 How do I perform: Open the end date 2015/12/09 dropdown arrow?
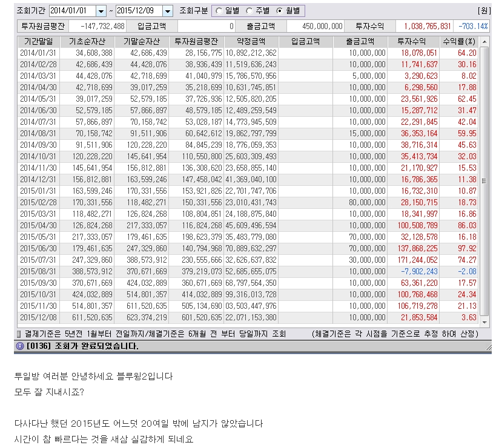coord(167,11)
